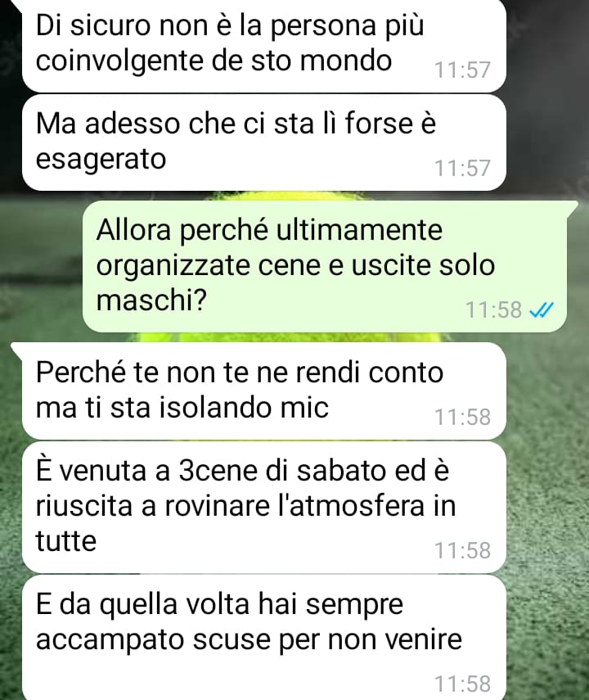The height and width of the screenshot is (700, 589).
Task: Click the 11:57 timestamp on the 'coinvolgente' message
Action: (462, 70)
